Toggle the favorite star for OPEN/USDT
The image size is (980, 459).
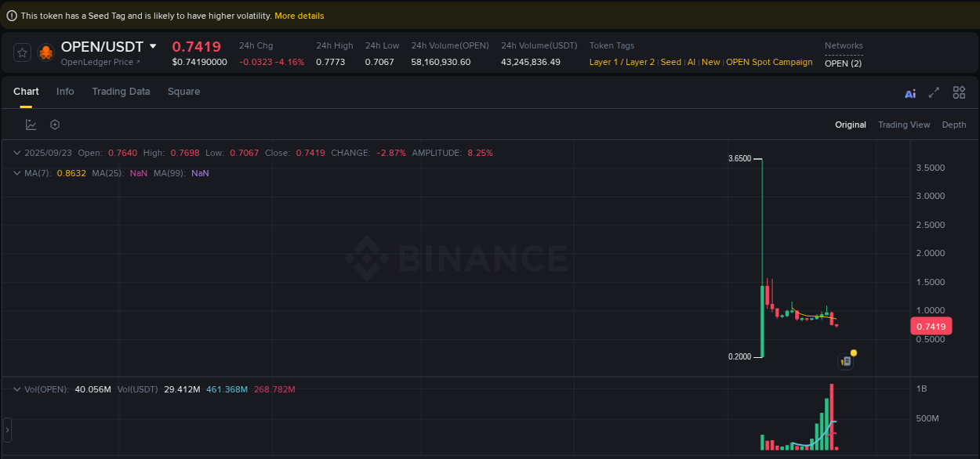22,52
